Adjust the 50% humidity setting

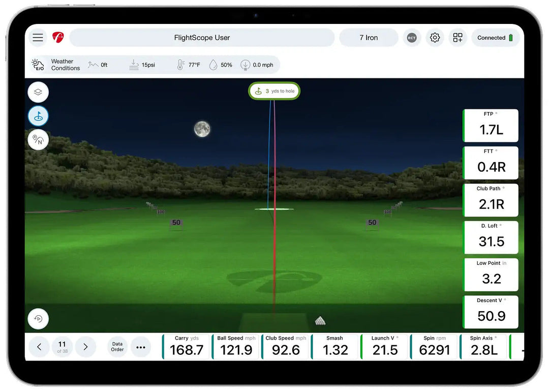[221, 65]
